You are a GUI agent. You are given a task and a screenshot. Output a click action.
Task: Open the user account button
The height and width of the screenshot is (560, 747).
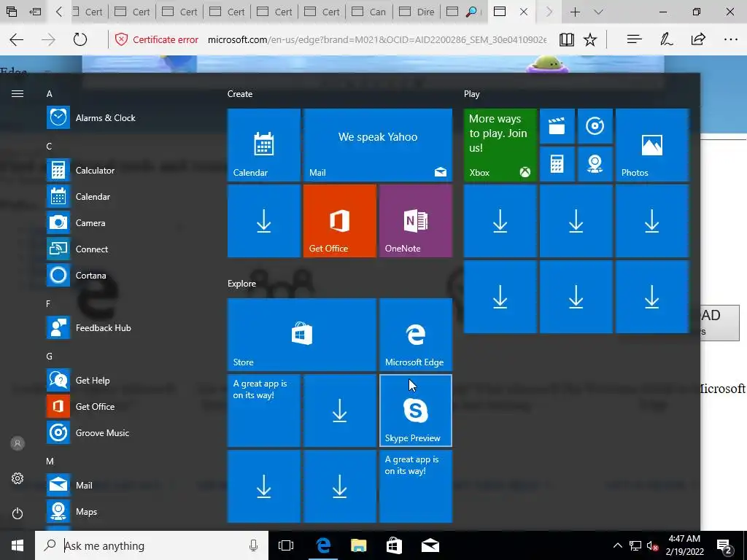18,443
